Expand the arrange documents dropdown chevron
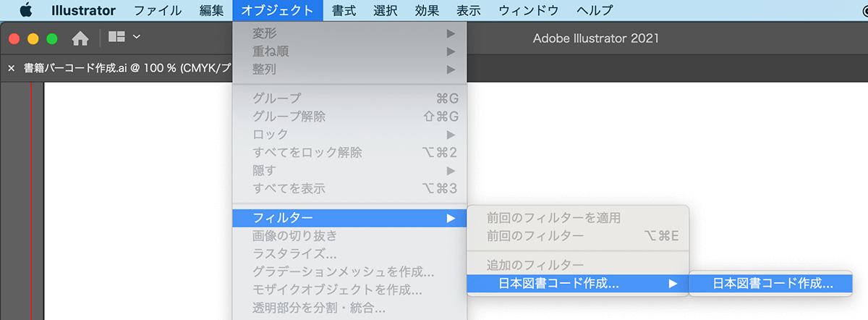The image size is (868, 320). pos(137,37)
